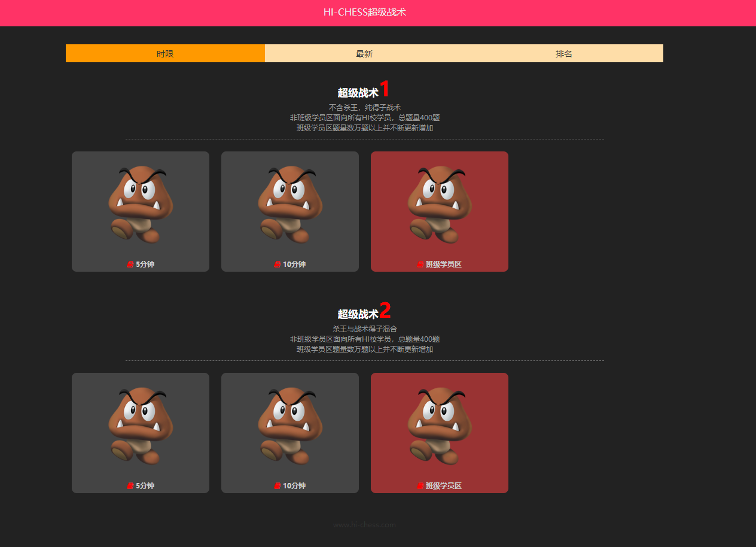Open the 最新 tab

pos(364,53)
